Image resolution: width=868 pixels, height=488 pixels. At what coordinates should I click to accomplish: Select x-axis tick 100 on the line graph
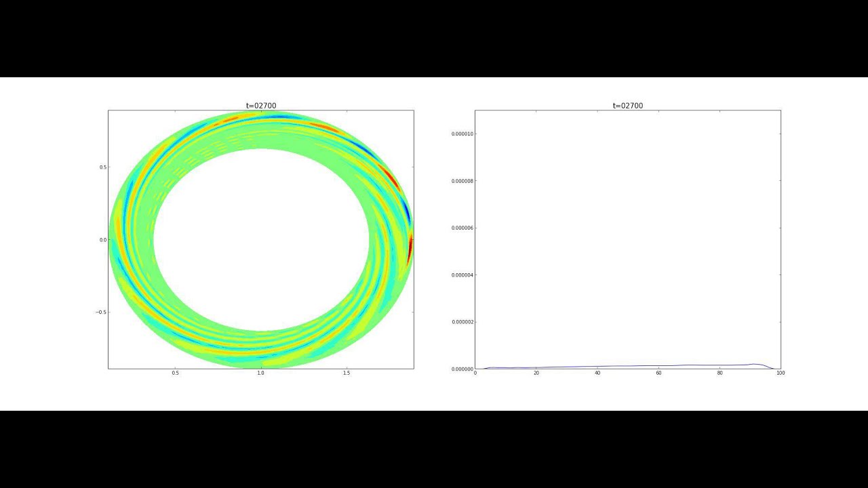(781, 373)
